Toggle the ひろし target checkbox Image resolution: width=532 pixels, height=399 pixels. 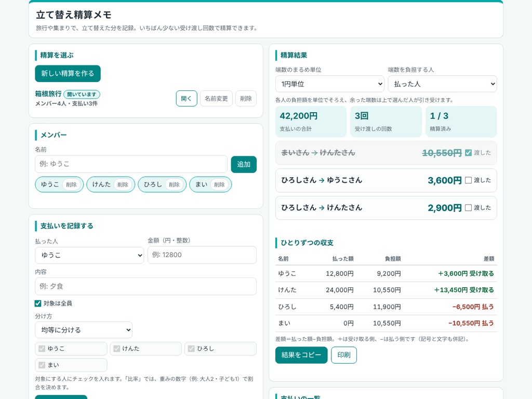[x=191, y=349]
